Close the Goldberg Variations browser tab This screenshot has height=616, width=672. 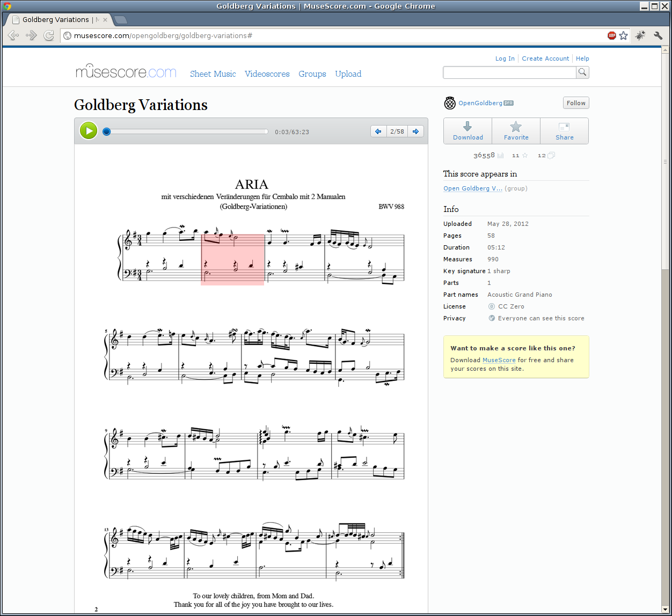point(105,20)
